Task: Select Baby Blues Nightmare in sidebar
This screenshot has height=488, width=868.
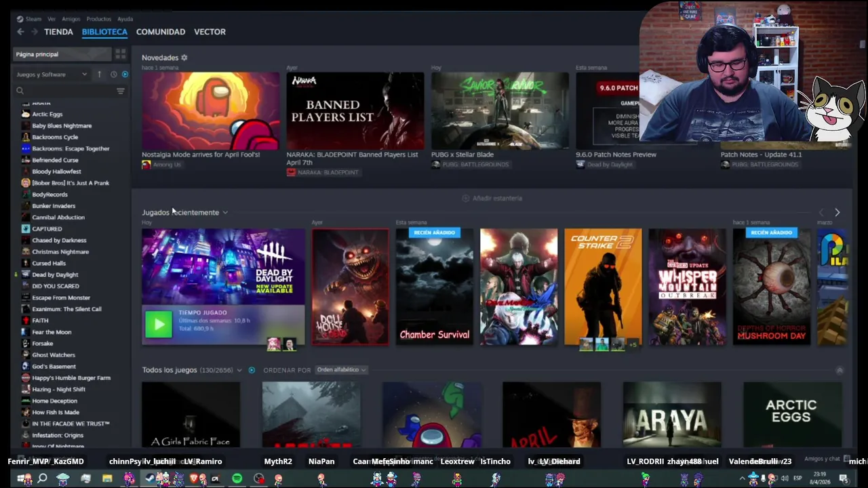Action: (x=61, y=125)
